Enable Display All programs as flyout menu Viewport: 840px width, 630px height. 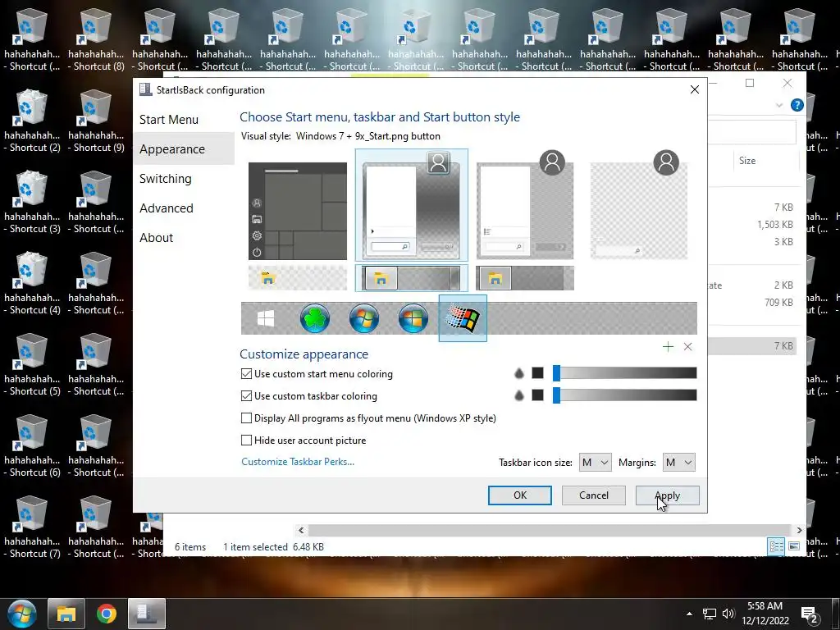368,418
